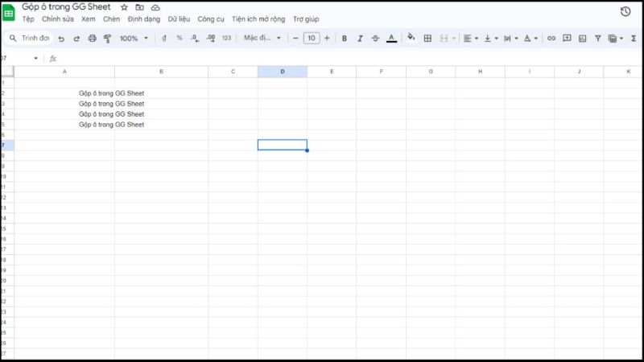Screen dimensions: 644x362
Task: Open the Định dạng menu
Action: coord(144,19)
